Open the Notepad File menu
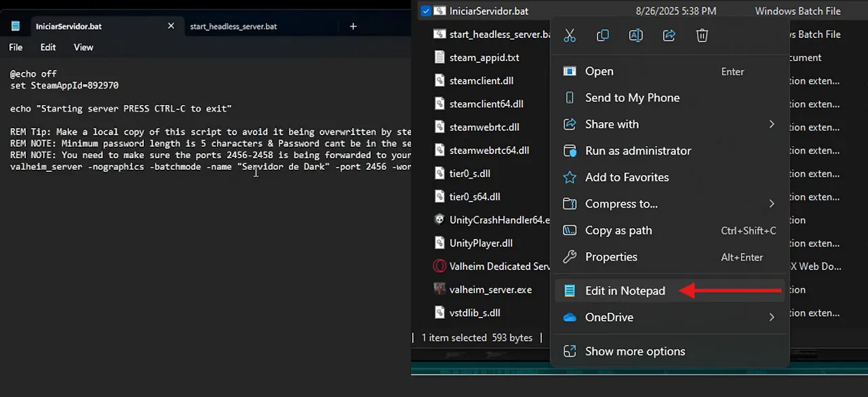Viewport: 868px width, 397px height. tap(16, 48)
